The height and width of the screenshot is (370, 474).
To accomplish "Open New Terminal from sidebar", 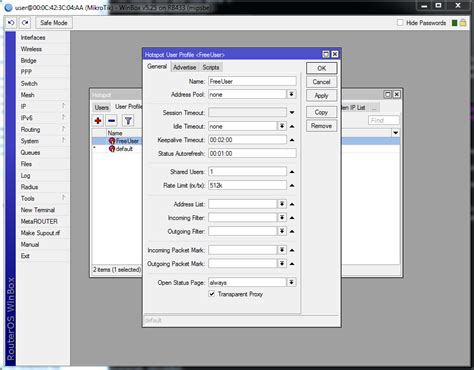I will [38, 210].
